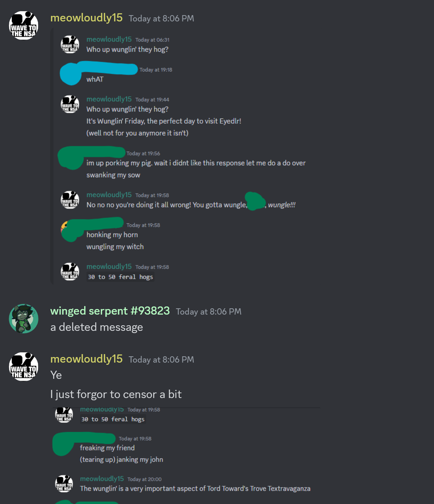This screenshot has width=434, height=504.
Task: Click the '30 to 50 feral hogs' code block in second screenshot
Action: [x=113, y=419]
